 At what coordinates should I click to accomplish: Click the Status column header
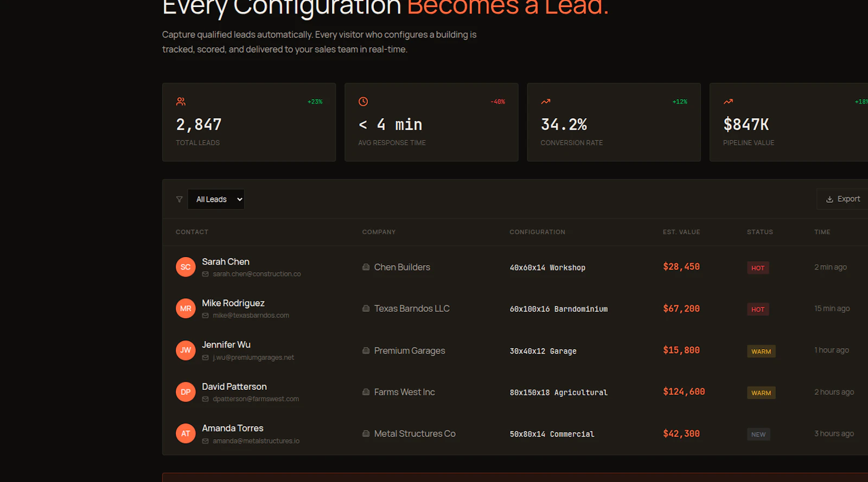pyautogui.click(x=760, y=232)
